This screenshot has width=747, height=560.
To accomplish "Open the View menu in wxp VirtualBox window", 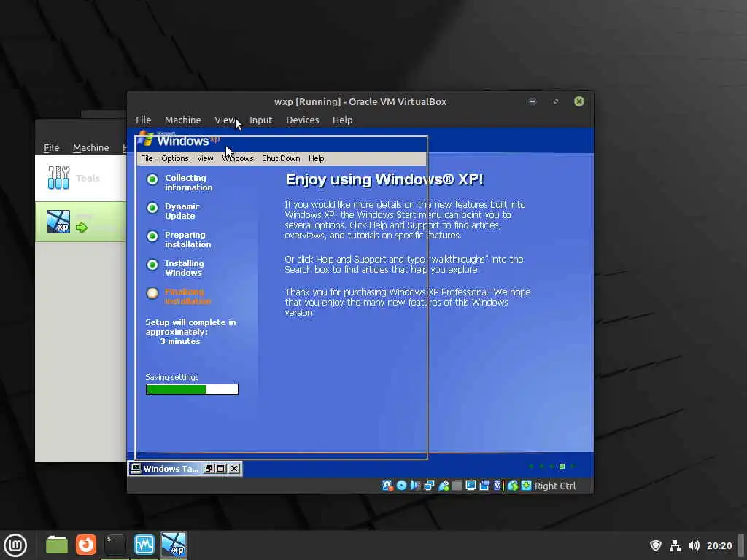I will coord(225,120).
